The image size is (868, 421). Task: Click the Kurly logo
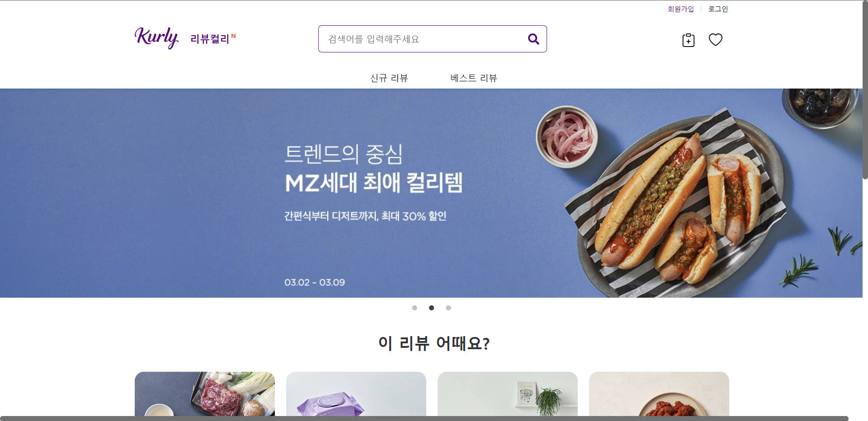[x=156, y=38]
